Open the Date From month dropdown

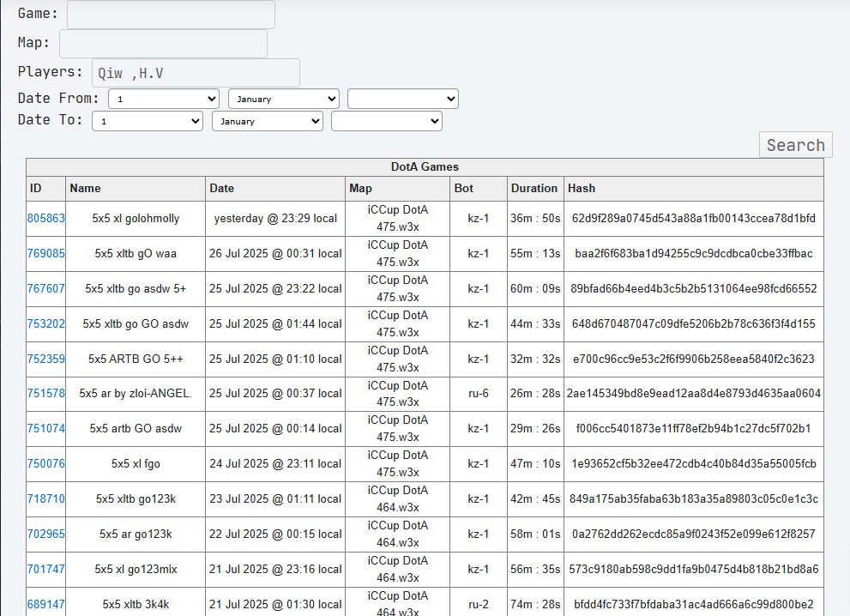click(x=284, y=100)
